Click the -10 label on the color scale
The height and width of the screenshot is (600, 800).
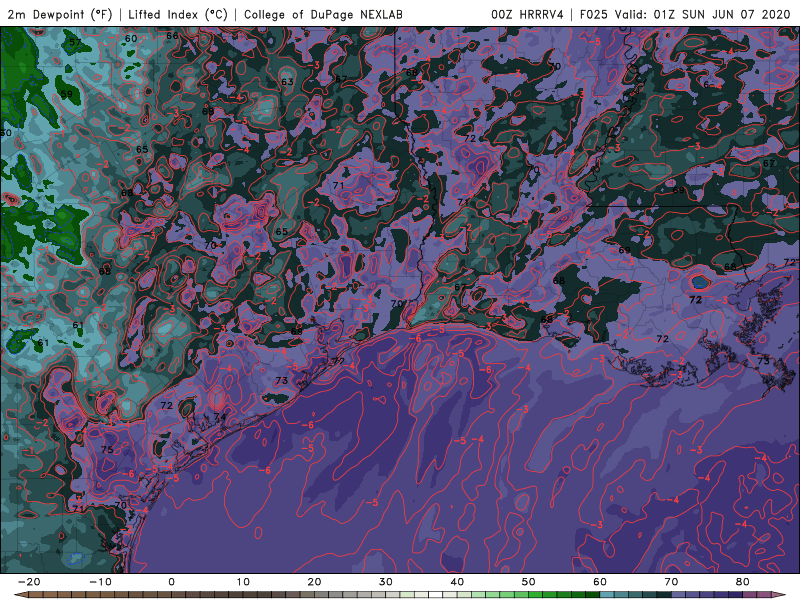100,582
